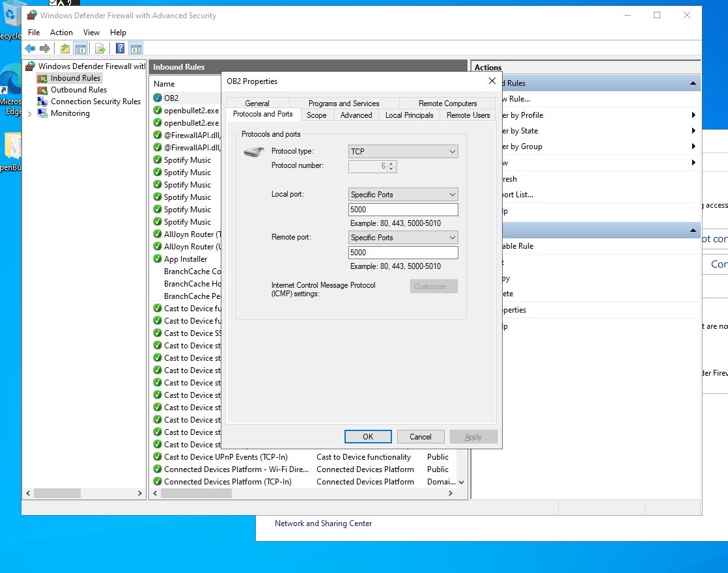Toggle the Show/Hide Action Pane icon
The width and height of the screenshot is (728, 573).
tap(136, 48)
